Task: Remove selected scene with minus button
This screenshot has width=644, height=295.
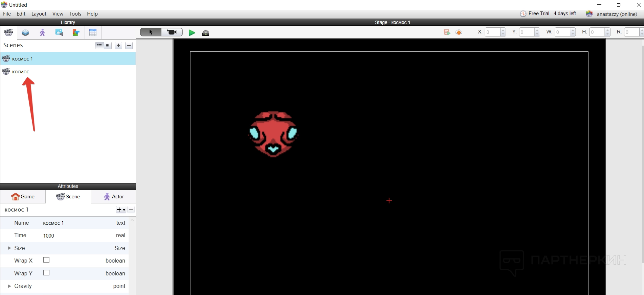Action: click(x=129, y=46)
